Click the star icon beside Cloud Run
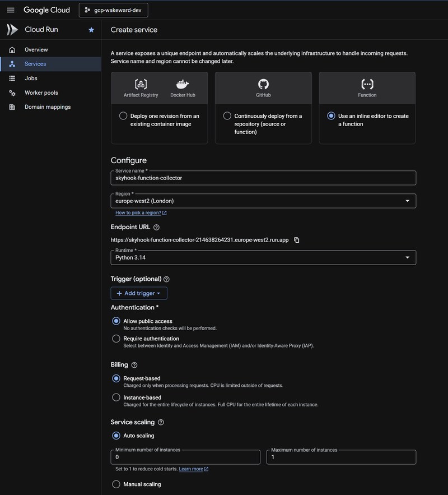448x495 pixels. tap(91, 30)
